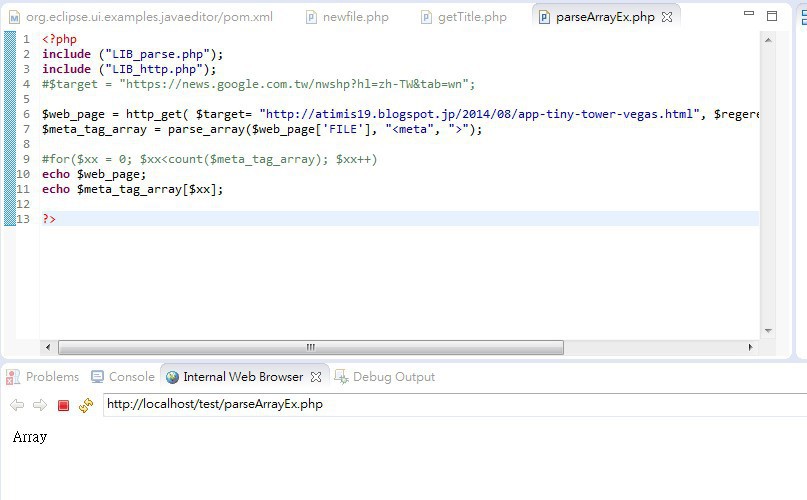Click the horizontal scrollbar left arrow
The width and height of the screenshot is (807, 500).
click(x=48, y=348)
